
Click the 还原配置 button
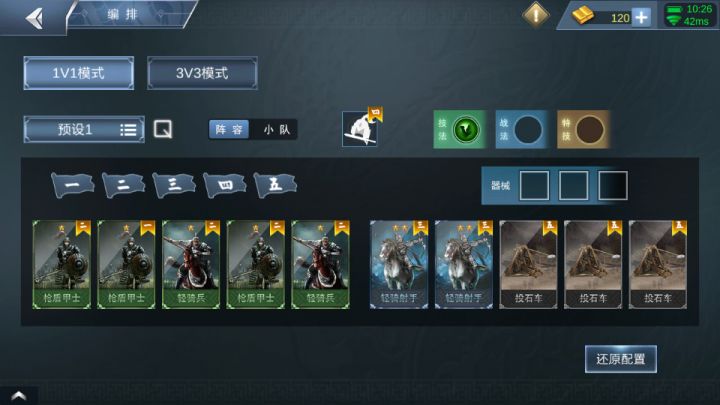coord(621,359)
